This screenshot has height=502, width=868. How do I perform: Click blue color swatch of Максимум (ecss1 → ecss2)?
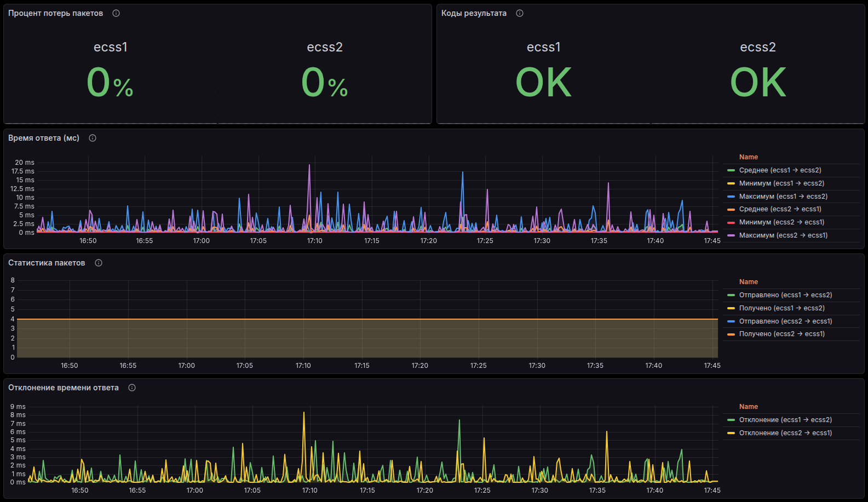(x=731, y=197)
